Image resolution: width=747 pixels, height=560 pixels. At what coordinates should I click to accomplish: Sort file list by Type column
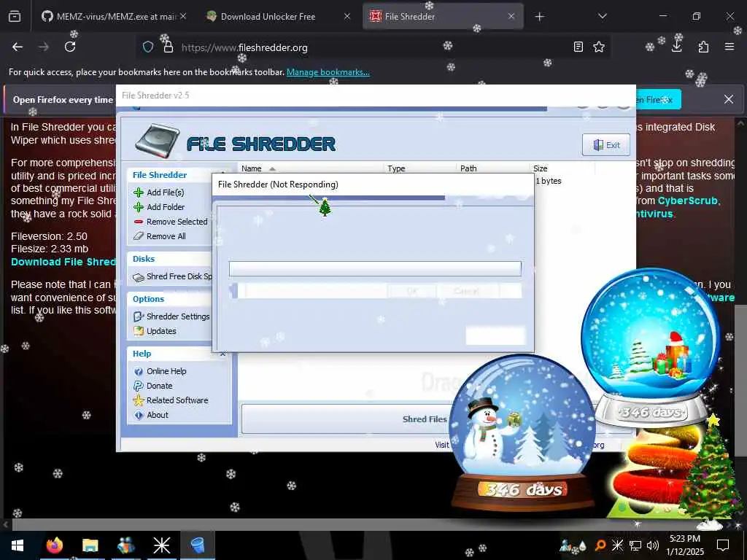pyautogui.click(x=419, y=168)
